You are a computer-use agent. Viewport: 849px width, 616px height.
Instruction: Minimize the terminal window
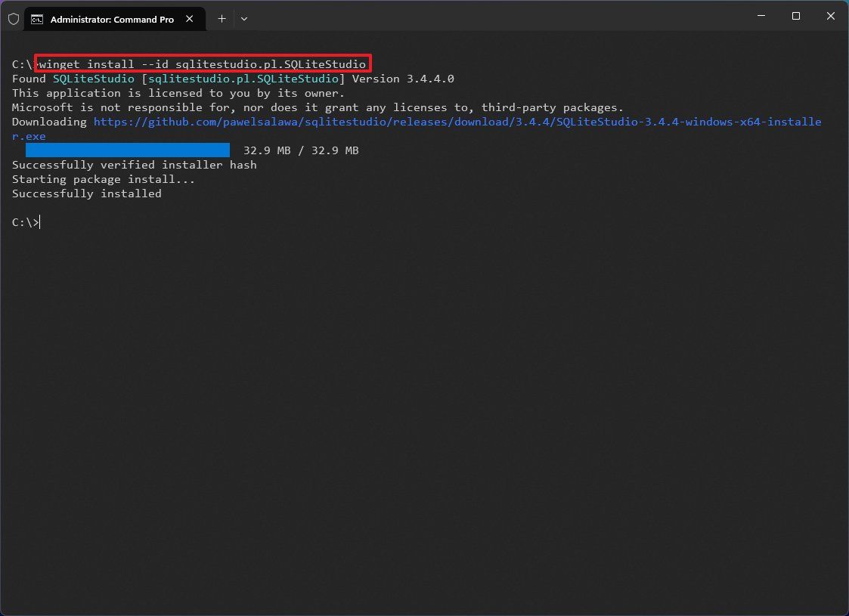pos(761,16)
